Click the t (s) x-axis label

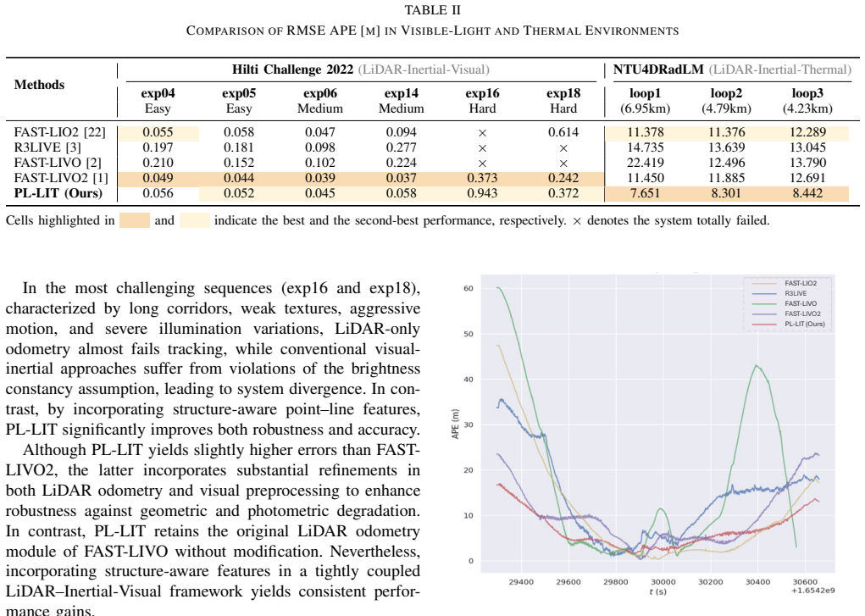click(x=658, y=591)
